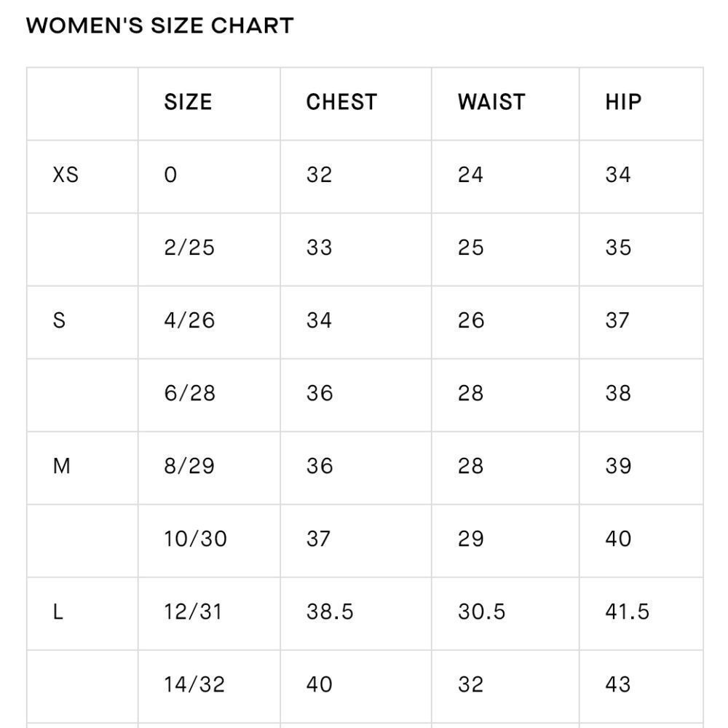Click the L size row label
The width and height of the screenshot is (728, 728).
(x=58, y=612)
